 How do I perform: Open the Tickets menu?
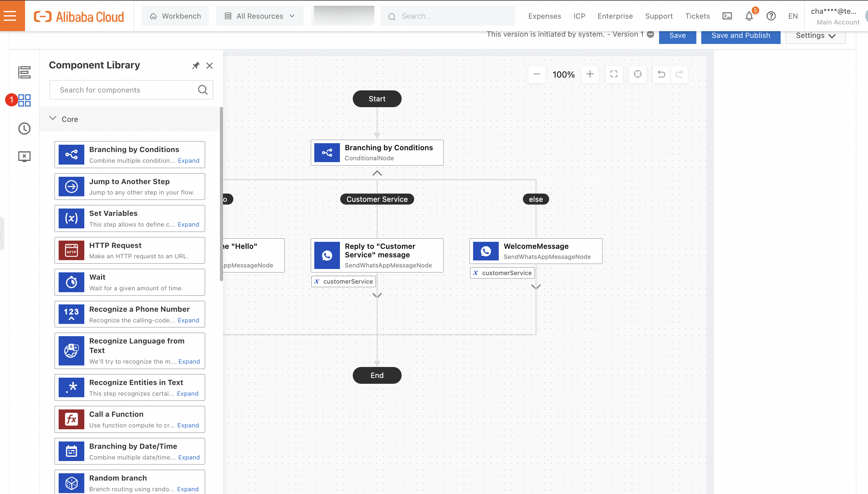pyautogui.click(x=697, y=16)
